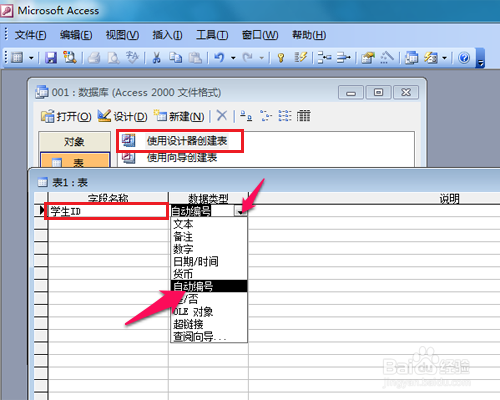Open the 窗口(W) menu
500x400 pixels.
tap(260, 35)
